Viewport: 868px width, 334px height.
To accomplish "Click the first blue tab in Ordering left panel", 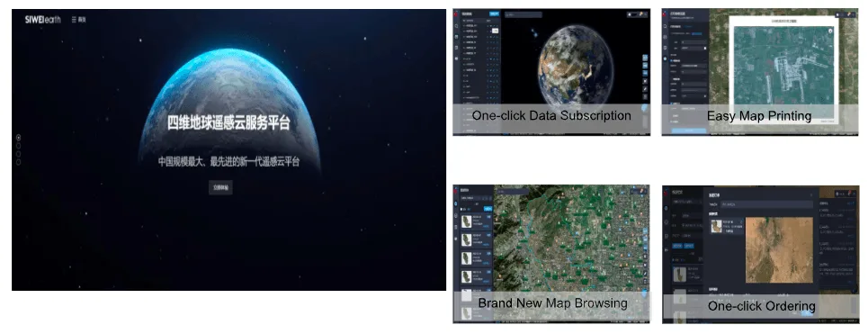I will click(677, 246).
